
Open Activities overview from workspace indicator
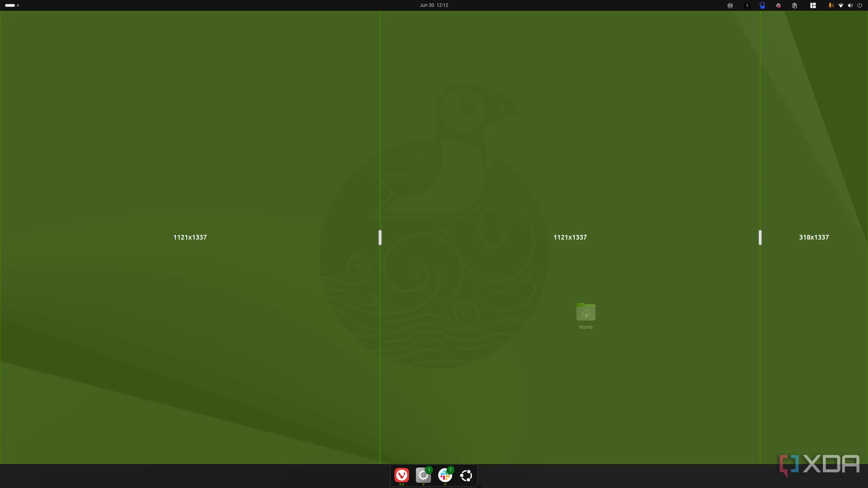12,5
